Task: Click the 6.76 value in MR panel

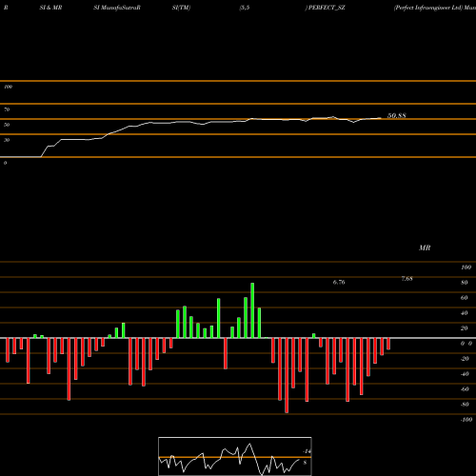Action: click(x=339, y=282)
